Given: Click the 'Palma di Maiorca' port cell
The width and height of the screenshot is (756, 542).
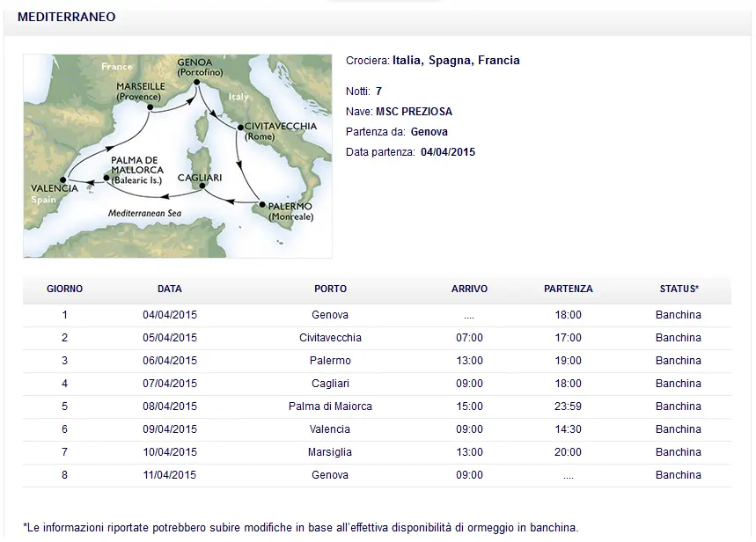Looking at the screenshot, I should point(330,406).
